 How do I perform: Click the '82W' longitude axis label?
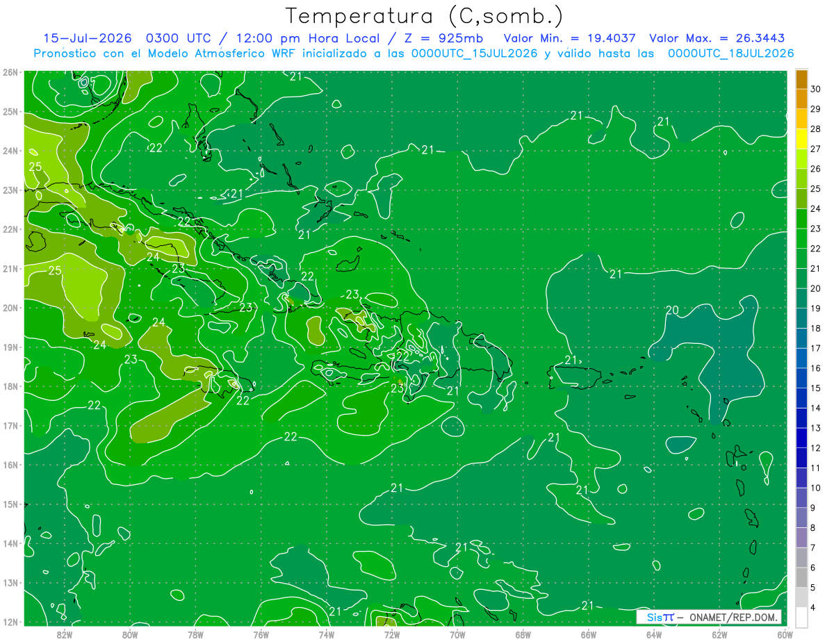(x=65, y=634)
